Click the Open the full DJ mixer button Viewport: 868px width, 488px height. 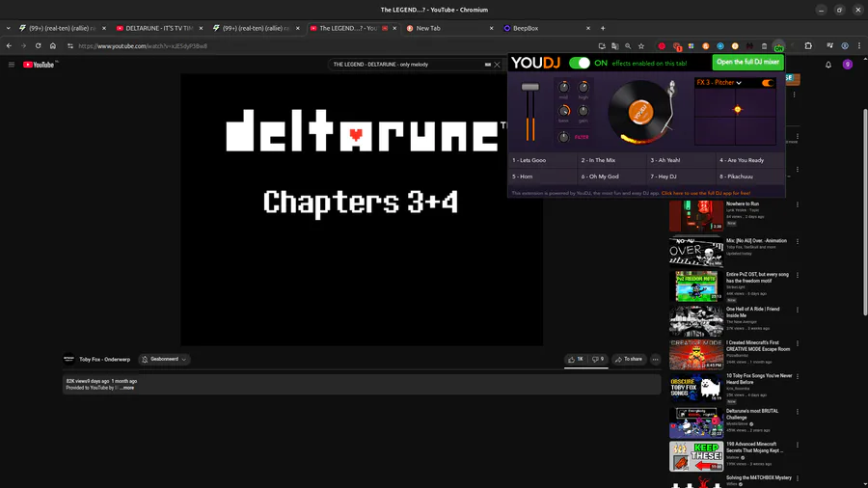coord(747,63)
